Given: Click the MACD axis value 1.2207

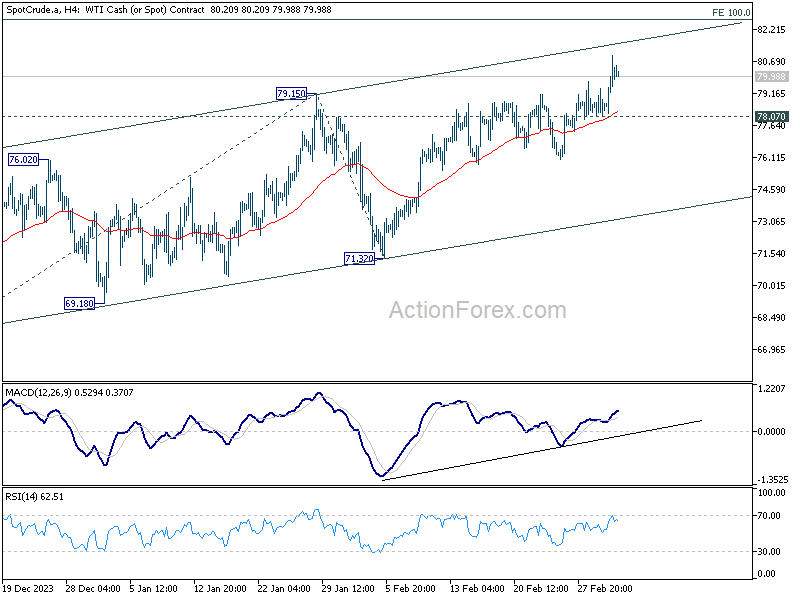Looking at the screenshot, I should click(x=771, y=389).
